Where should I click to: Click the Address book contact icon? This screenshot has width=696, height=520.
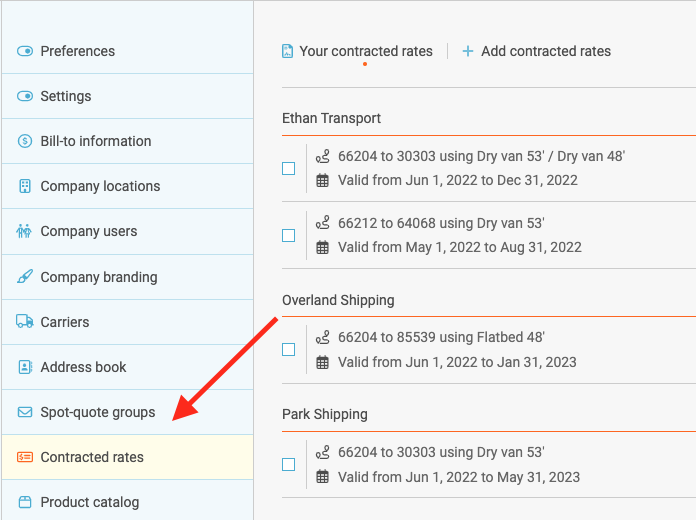[x=25, y=367]
